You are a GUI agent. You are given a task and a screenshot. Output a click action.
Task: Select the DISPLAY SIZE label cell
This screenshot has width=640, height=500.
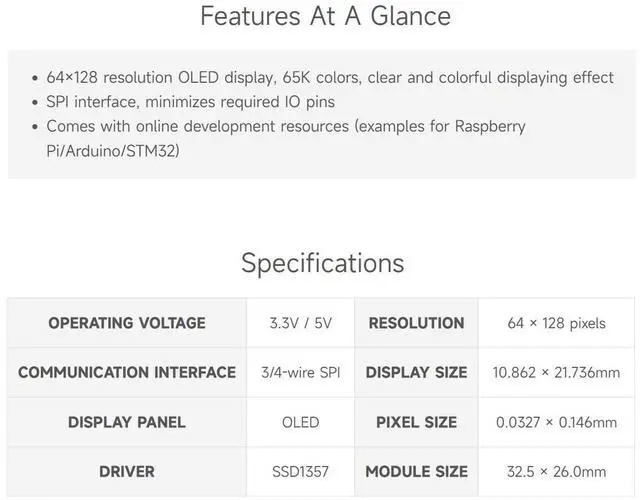pos(416,372)
